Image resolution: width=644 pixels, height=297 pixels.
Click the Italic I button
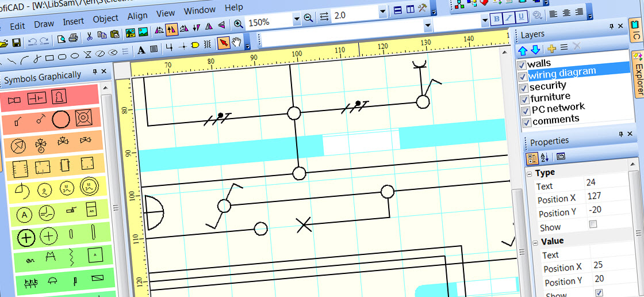tap(509, 17)
